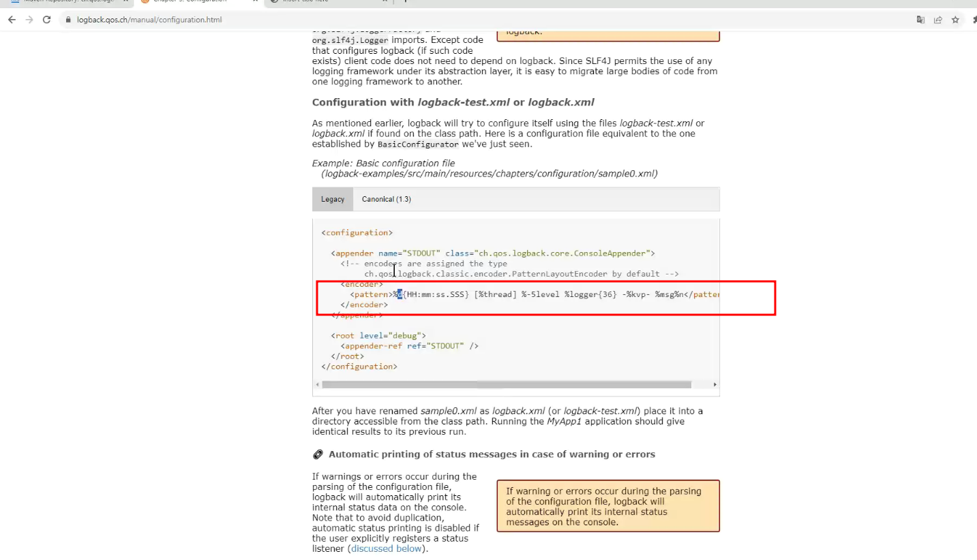
Task: Click the browser forward arrow
Action: tap(29, 20)
